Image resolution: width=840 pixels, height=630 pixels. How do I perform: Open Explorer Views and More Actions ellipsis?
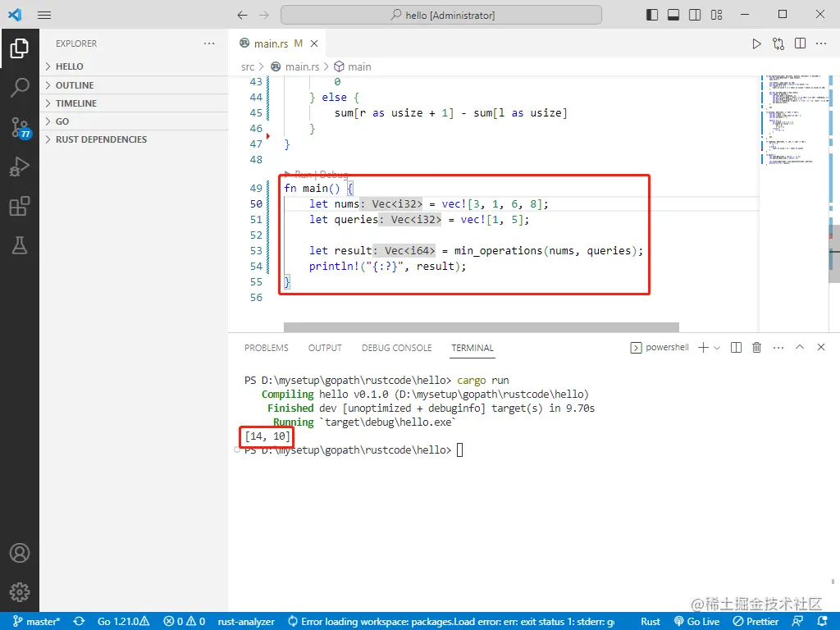pos(209,43)
